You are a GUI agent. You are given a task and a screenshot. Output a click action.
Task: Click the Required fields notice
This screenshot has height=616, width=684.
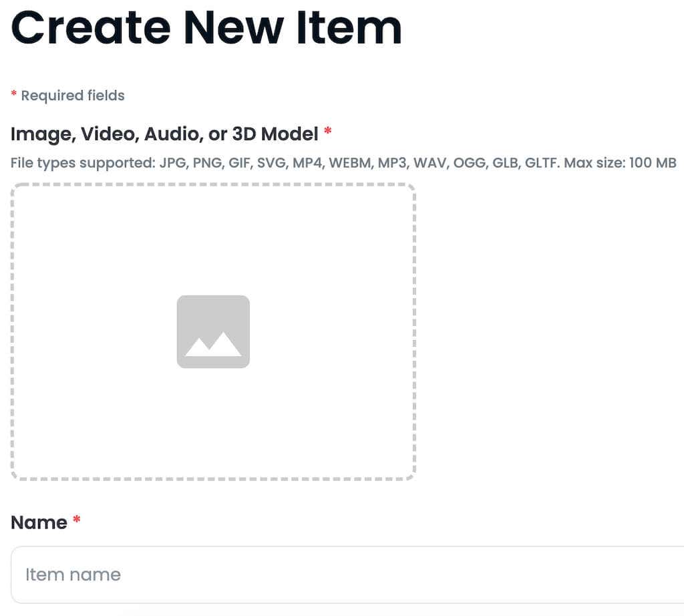67,96
